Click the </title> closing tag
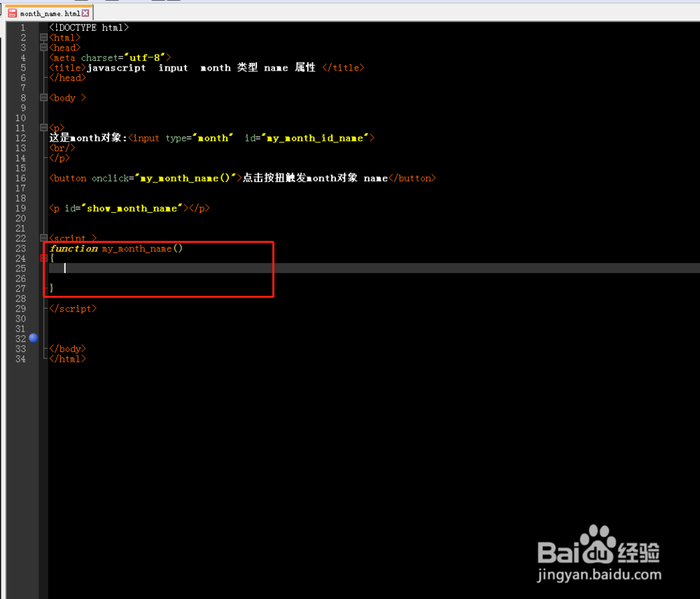This screenshot has width=700, height=599. click(x=343, y=68)
